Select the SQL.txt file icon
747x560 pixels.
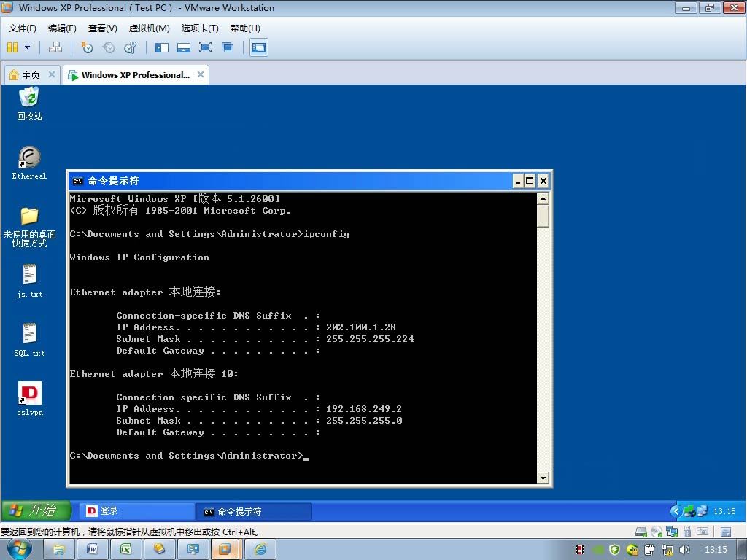(x=29, y=340)
